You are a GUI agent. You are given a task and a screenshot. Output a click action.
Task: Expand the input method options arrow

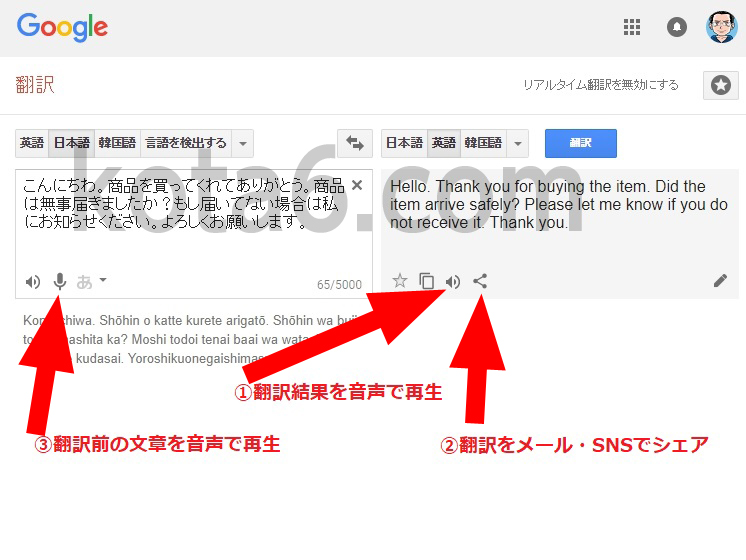point(103,280)
